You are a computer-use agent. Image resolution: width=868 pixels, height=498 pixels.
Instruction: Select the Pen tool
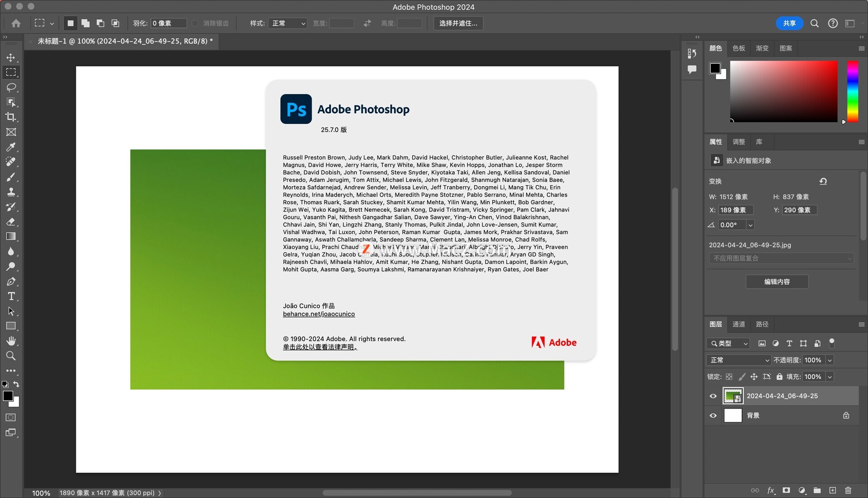11,281
